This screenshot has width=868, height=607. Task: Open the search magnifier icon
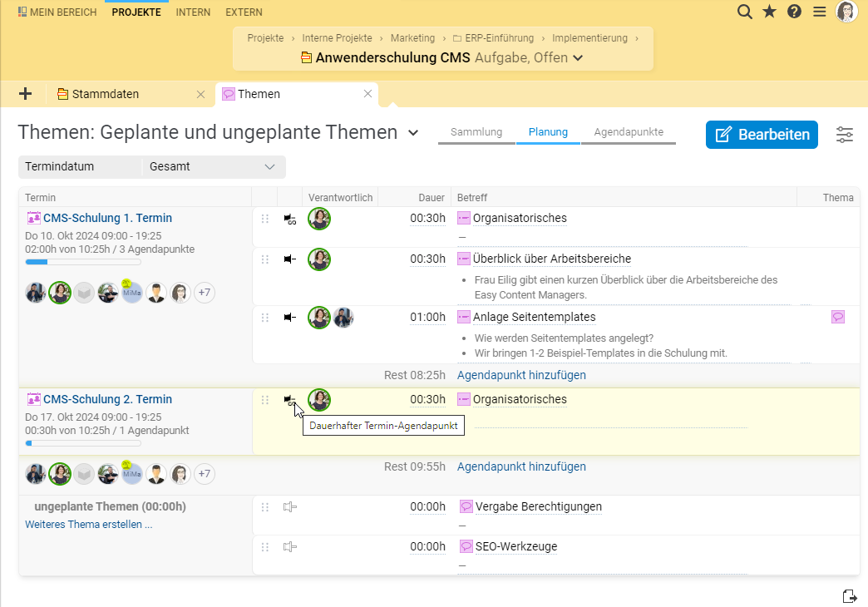(x=745, y=12)
